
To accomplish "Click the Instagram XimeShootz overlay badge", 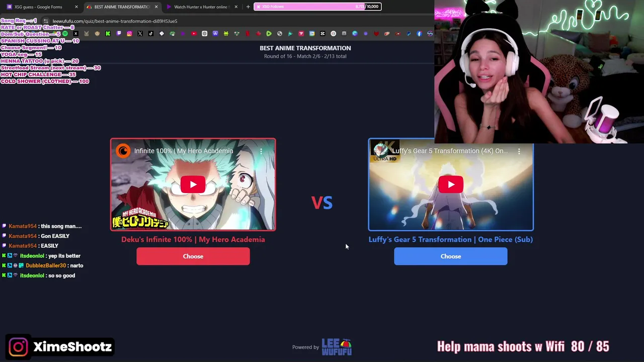I will pos(60,347).
